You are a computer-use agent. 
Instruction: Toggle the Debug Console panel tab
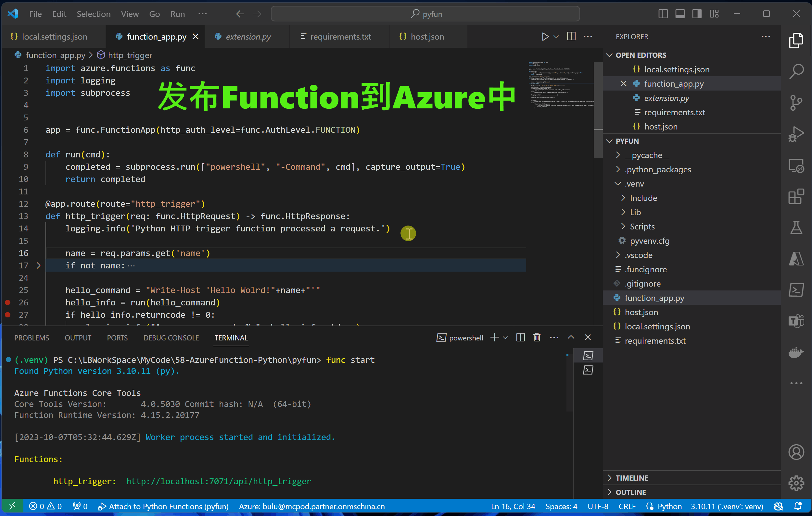(x=171, y=338)
